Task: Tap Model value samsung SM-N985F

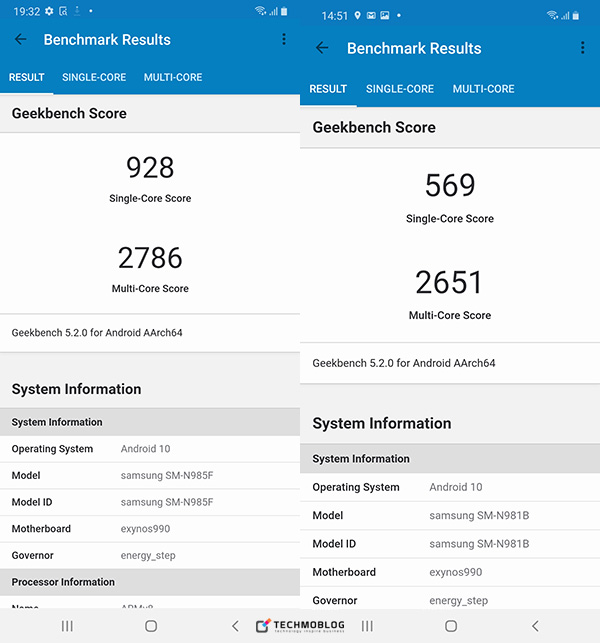Action: pos(167,475)
